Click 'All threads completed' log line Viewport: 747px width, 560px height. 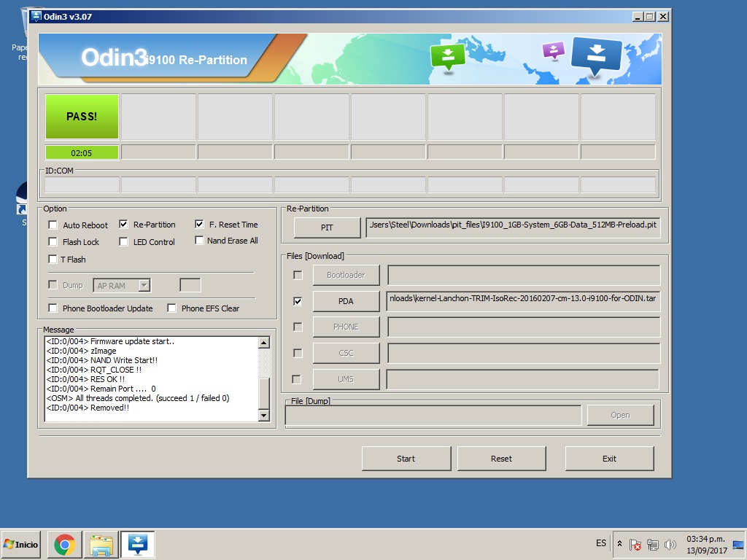point(138,398)
